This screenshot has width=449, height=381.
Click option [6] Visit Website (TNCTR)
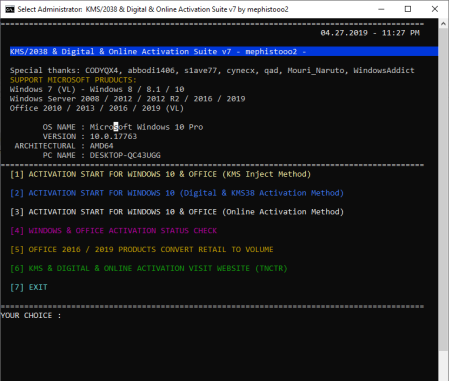(149, 268)
